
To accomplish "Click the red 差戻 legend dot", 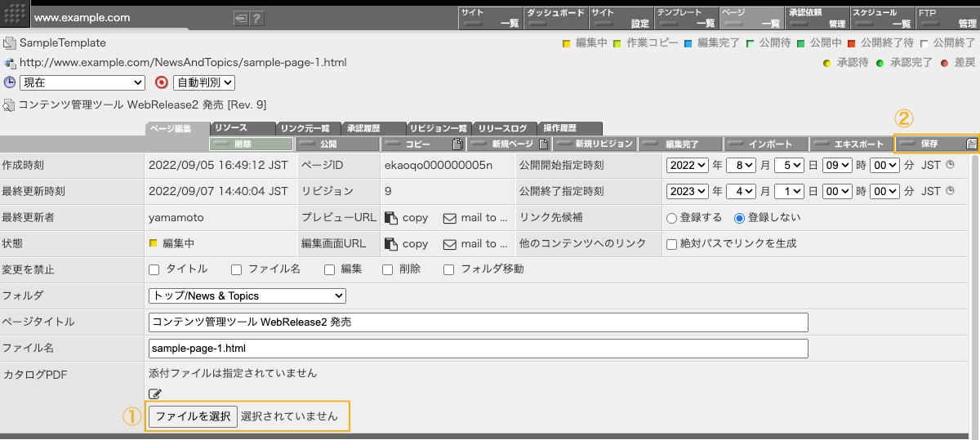I will [x=944, y=63].
